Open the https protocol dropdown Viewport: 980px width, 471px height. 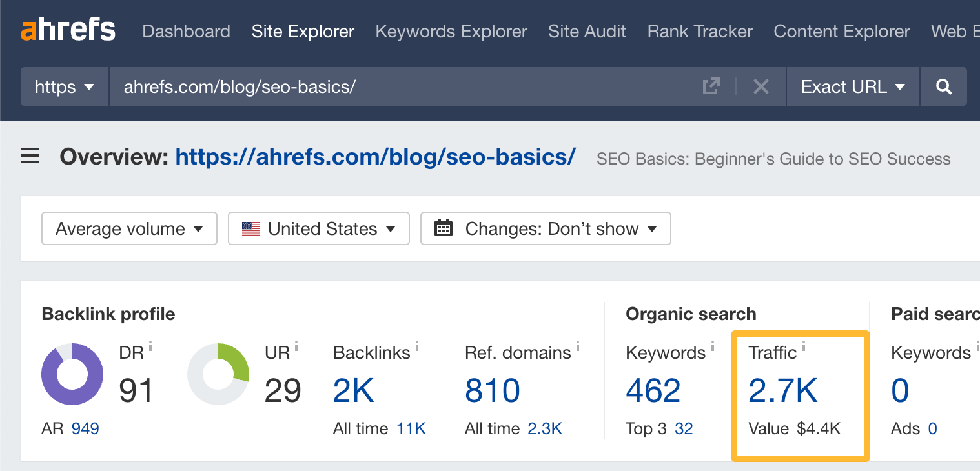[64, 86]
